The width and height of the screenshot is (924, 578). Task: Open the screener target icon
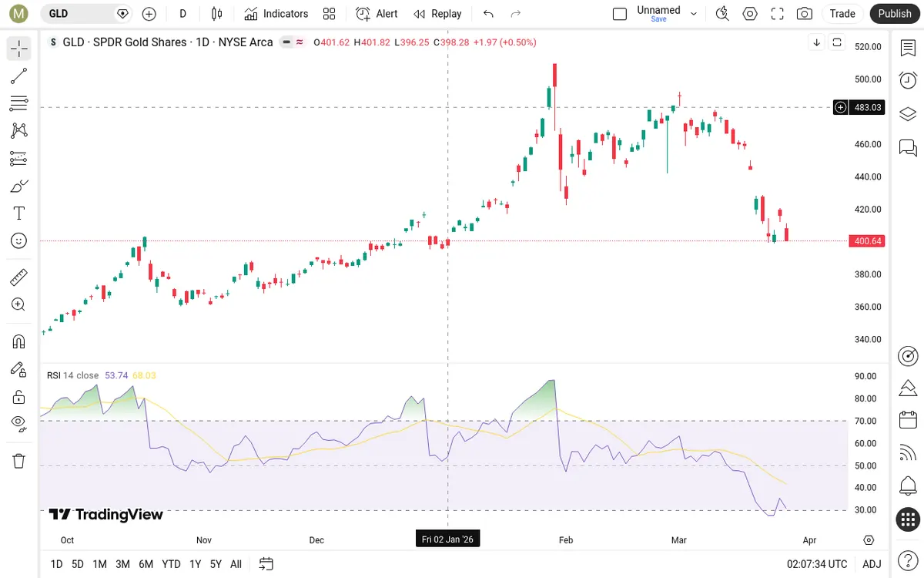coord(908,355)
